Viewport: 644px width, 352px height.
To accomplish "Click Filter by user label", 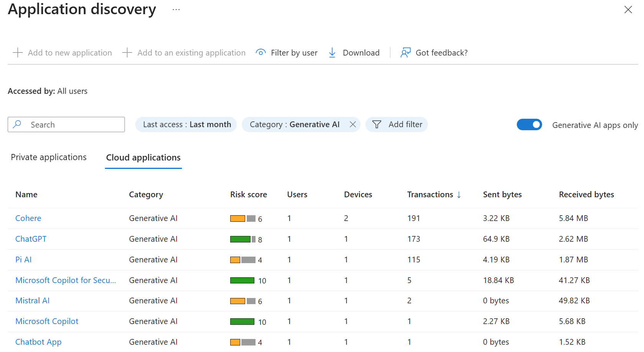I will coord(294,53).
